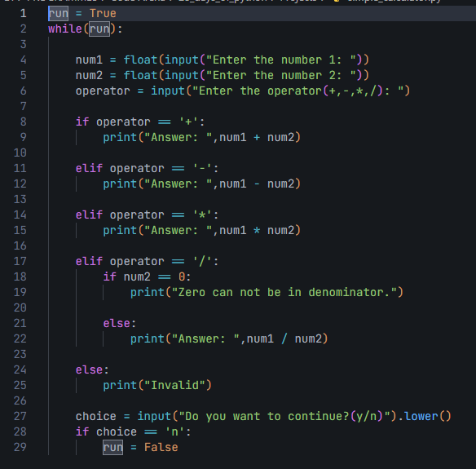
Task: Click the '*' string literal in the elif condition
Action: pos(202,215)
